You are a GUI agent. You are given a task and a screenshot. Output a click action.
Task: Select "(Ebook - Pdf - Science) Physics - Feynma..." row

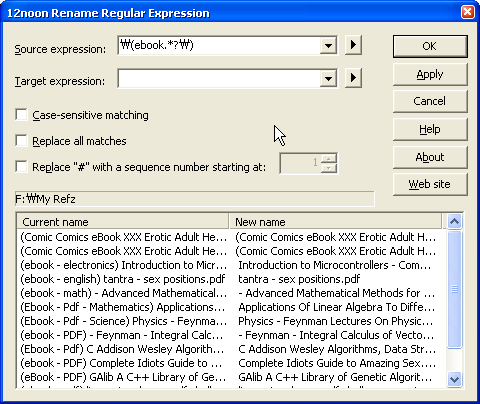123,321
